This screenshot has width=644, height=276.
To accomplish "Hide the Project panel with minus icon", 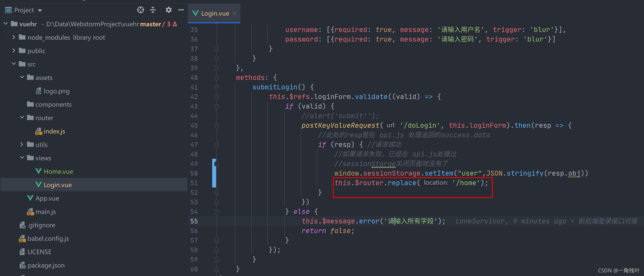I will [x=181, y=10].
